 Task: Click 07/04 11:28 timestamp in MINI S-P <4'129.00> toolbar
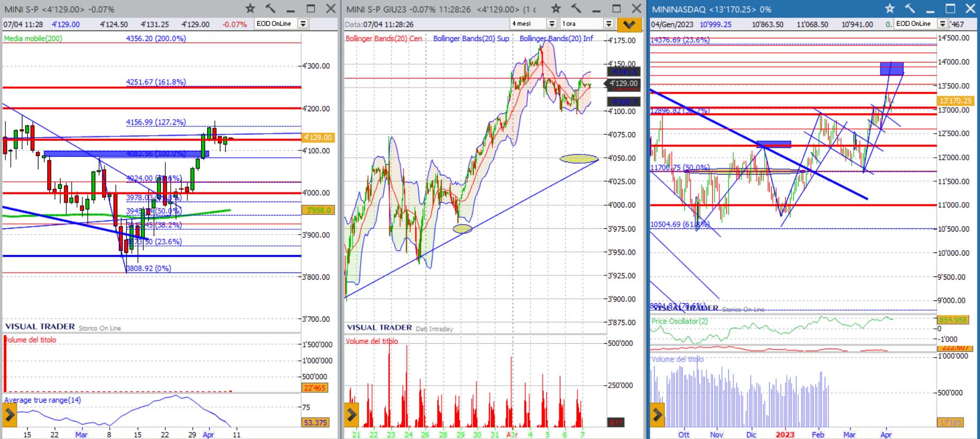[x=23, y=25]
